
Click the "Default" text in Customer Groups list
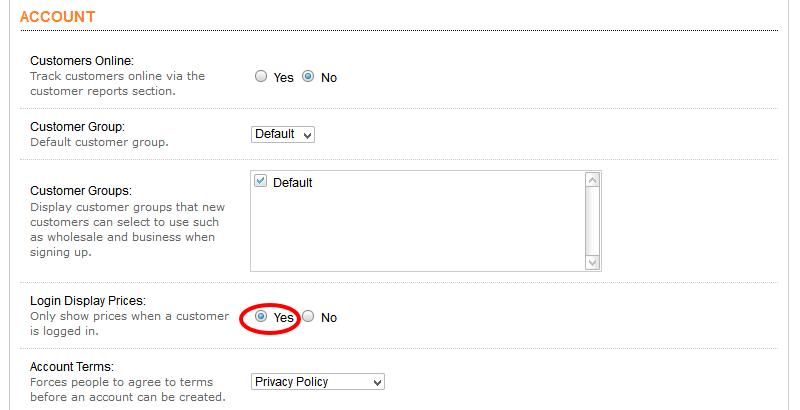(293, 183)
